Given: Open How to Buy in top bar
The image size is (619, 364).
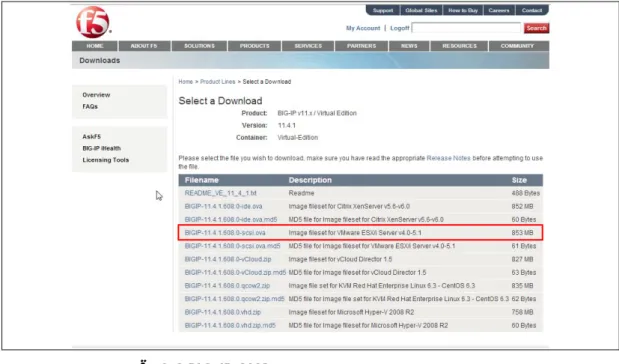Looking at the screenshot, I should [x=463, y=11].
